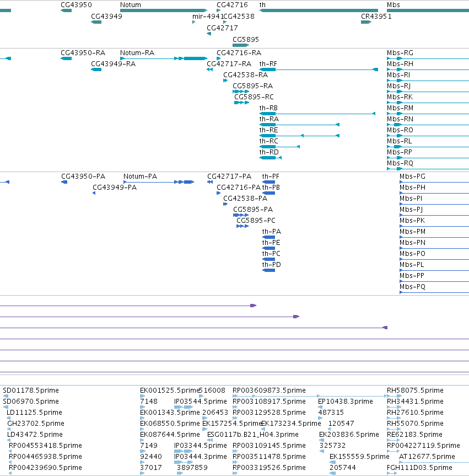Screen dimensions: 469x476
Task: Click the th-PA protein label
Action: (x=272, y=232)
